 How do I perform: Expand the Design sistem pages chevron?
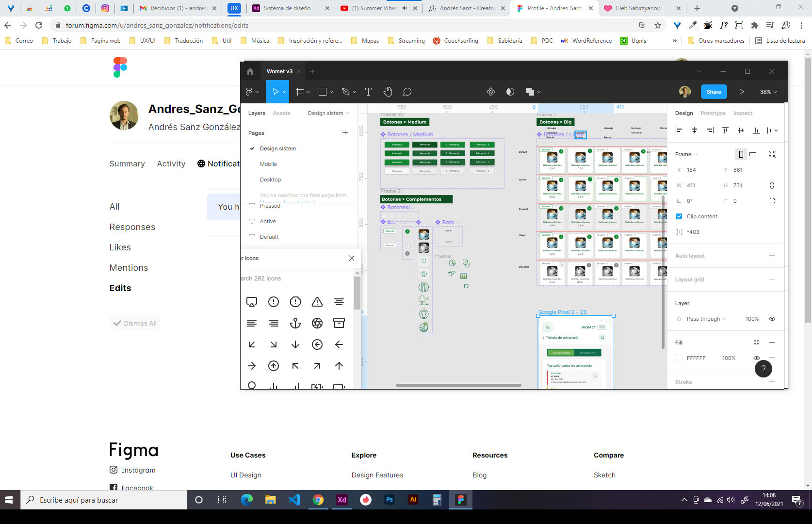[347, 113]
